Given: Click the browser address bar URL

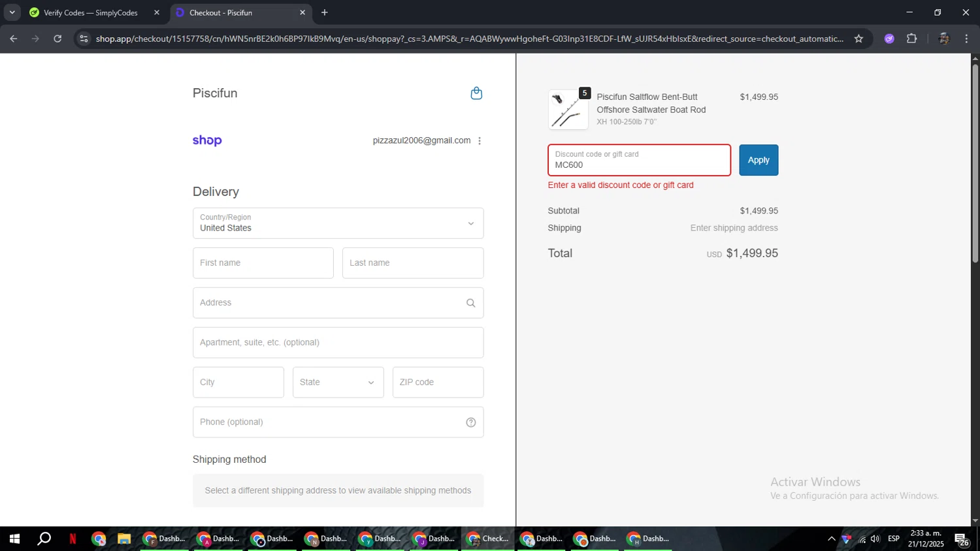Looking at the screenshot, I should [x=469, y=39].
